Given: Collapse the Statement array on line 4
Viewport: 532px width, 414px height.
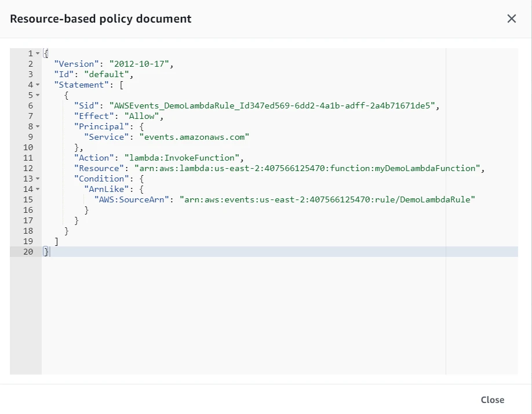Looking at the screenshot, I should point(38,85).
